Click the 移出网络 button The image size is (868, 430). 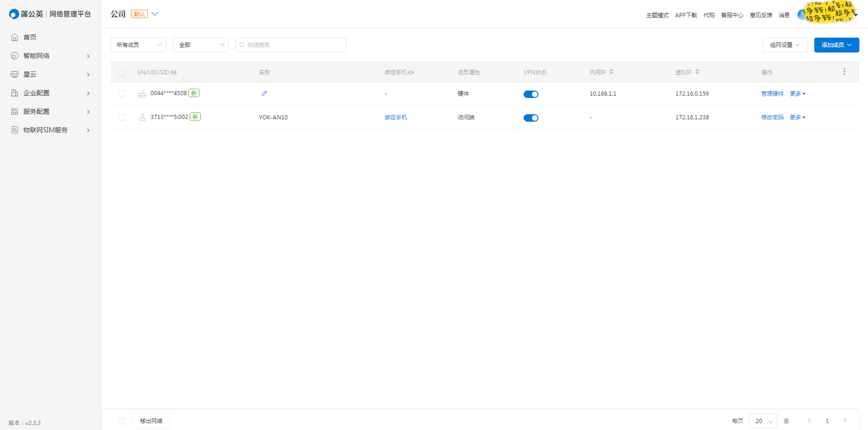pos(151,421)
